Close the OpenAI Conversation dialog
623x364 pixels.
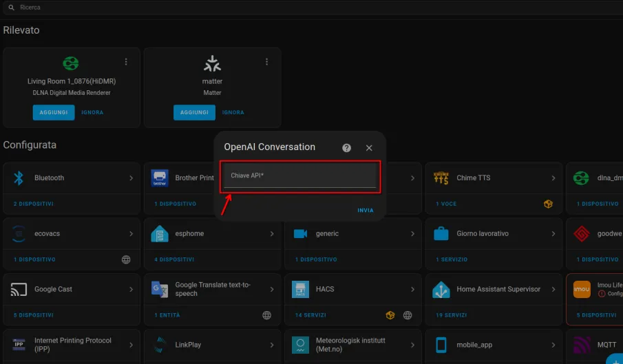tap(369, 148)
